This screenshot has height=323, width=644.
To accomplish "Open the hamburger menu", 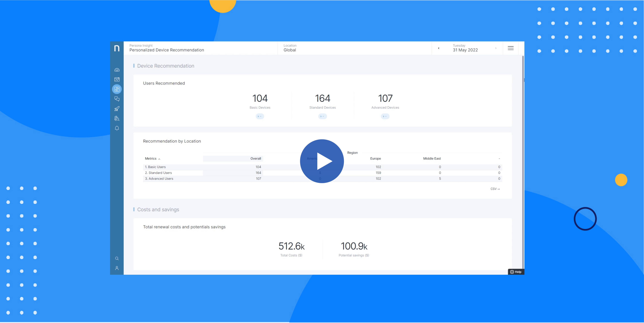I will [x=511, y=48].
